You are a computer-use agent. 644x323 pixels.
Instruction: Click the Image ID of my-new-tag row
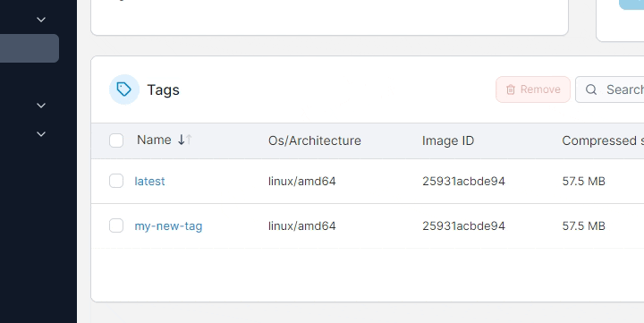(463, 226)
